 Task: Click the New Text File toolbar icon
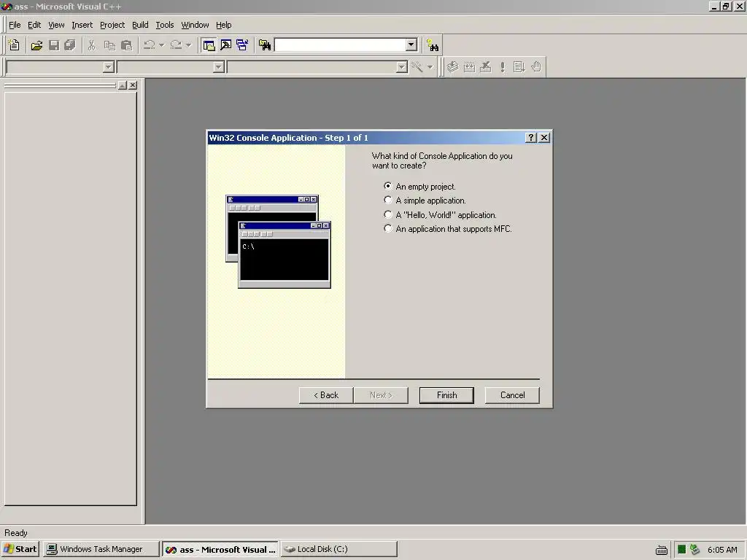pyautogui.click(x=15, y=45)
